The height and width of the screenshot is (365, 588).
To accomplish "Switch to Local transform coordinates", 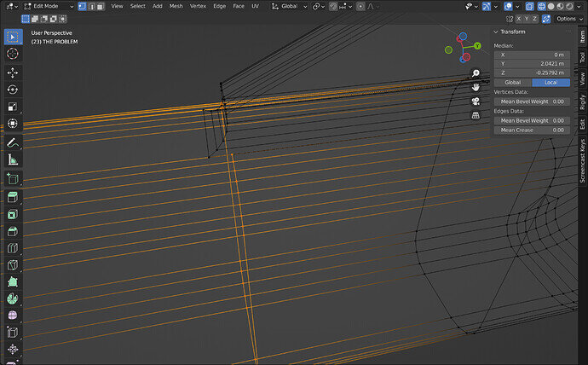I will (x=551, y=82).
